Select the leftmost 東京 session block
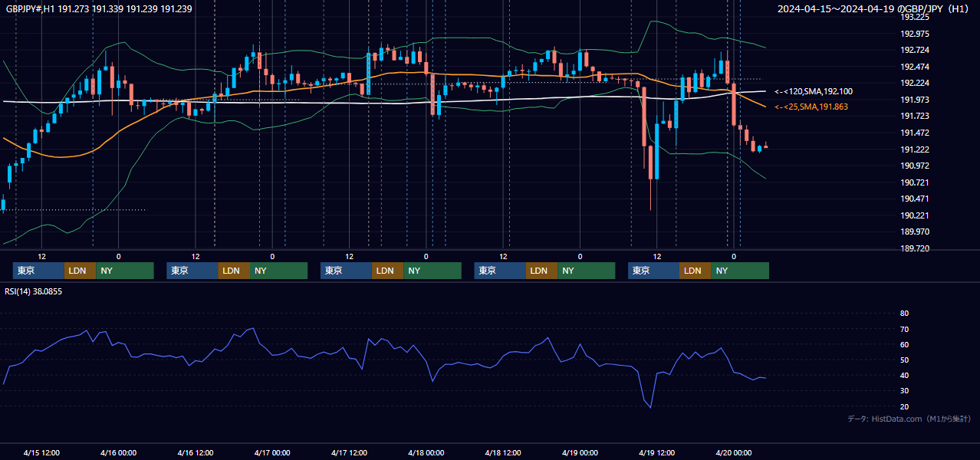The width and height of the screenshot is (980, 460). click(38, 271)
